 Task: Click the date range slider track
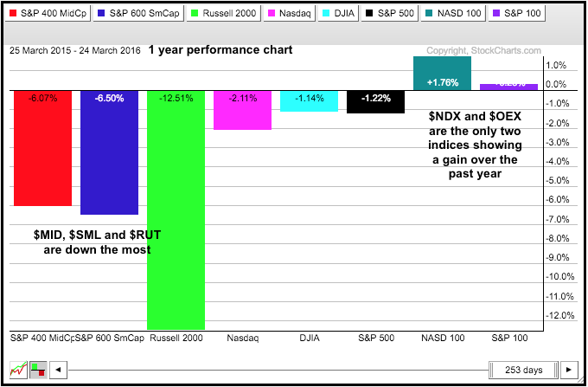(x=277, y=370)
